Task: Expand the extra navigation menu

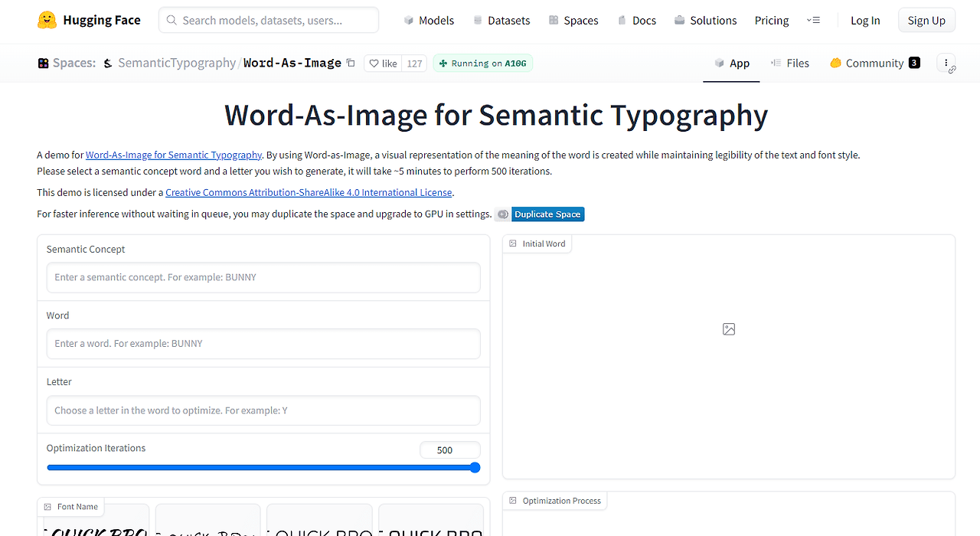Action: click(813, 21)
